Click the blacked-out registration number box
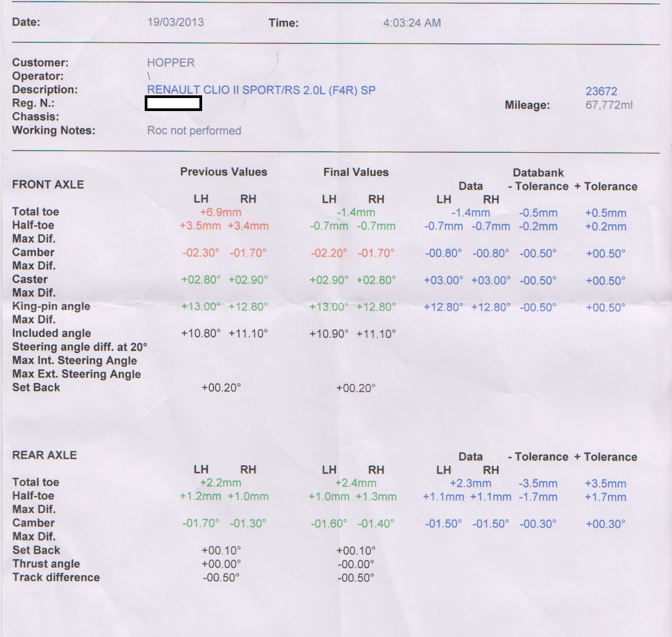Screen dimensions: 672x637 click(x=173, y=103)
